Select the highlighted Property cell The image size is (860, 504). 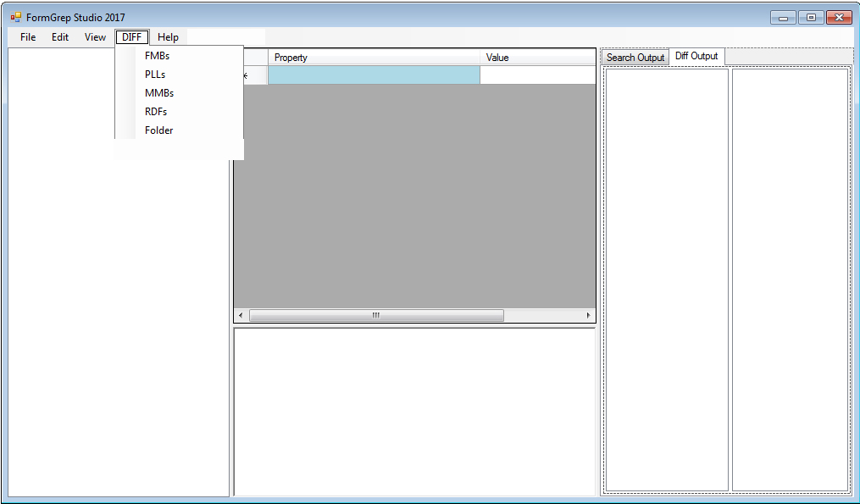374,75
